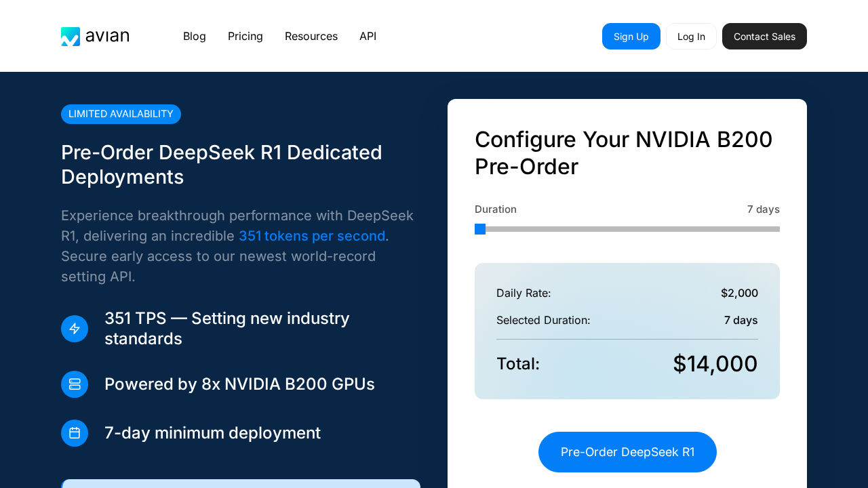
Task: Click the blue Duration slider handle
Action: click(x=480, y=229)
